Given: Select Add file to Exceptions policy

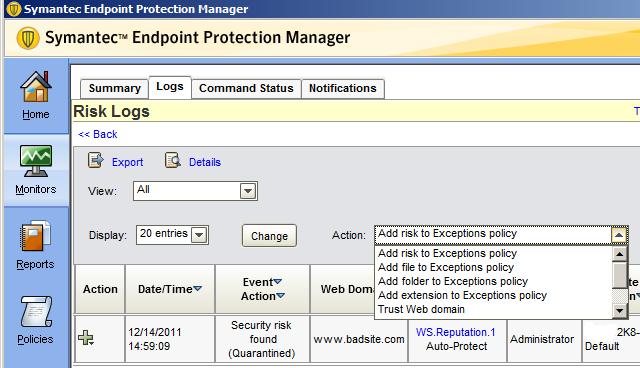Looking at the screenshot, I should click(446, 267).
